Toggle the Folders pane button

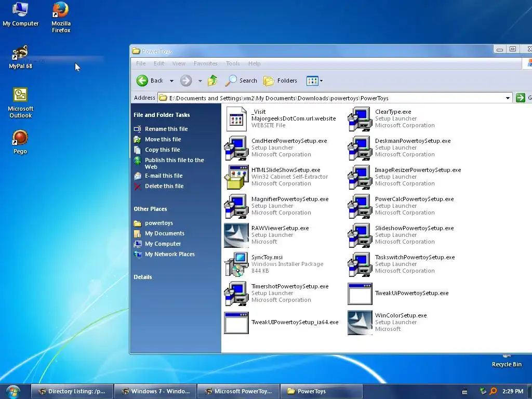point(280,81)
